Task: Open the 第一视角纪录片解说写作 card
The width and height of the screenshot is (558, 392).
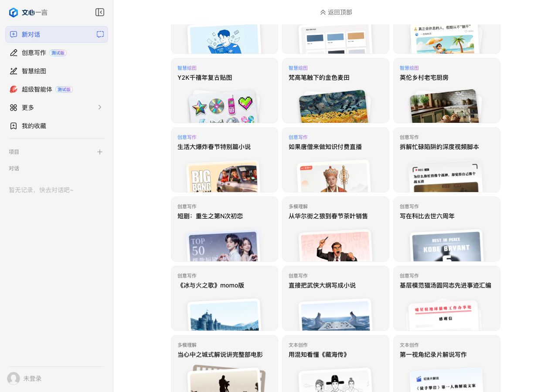Action: [447, 364]
